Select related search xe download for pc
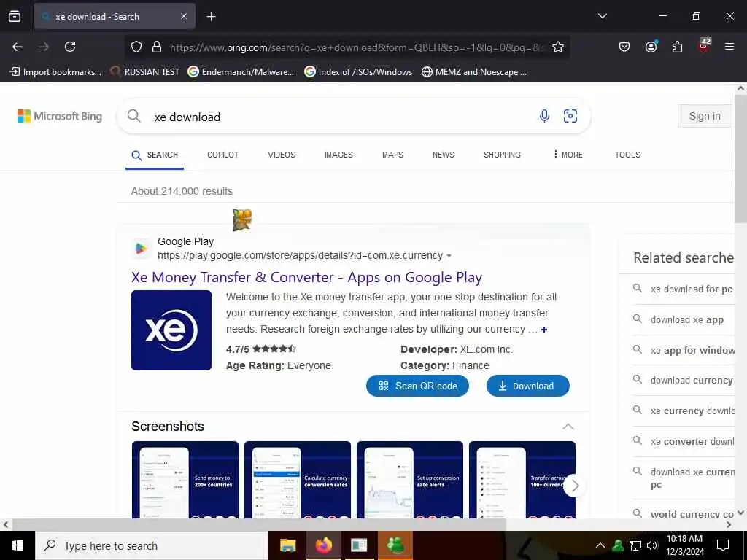747x560 pixels. [x=692, y=289]
